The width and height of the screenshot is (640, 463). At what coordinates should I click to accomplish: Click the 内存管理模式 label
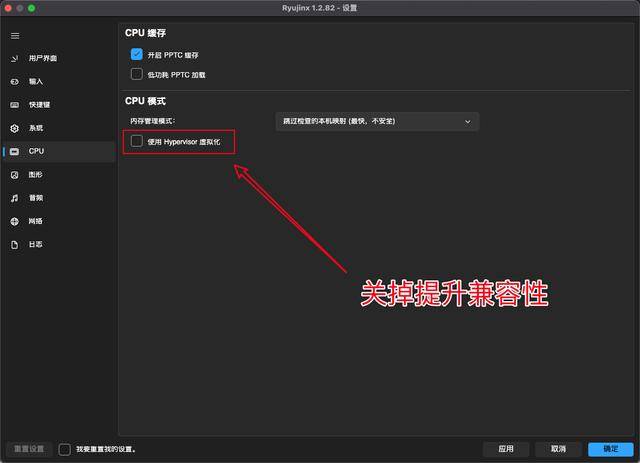pos(153,121)
